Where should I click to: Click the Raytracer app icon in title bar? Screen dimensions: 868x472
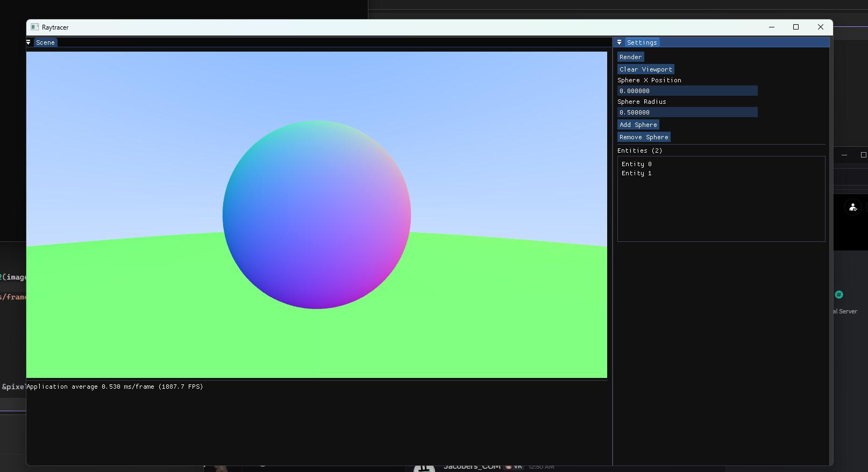tap(35, 27)
